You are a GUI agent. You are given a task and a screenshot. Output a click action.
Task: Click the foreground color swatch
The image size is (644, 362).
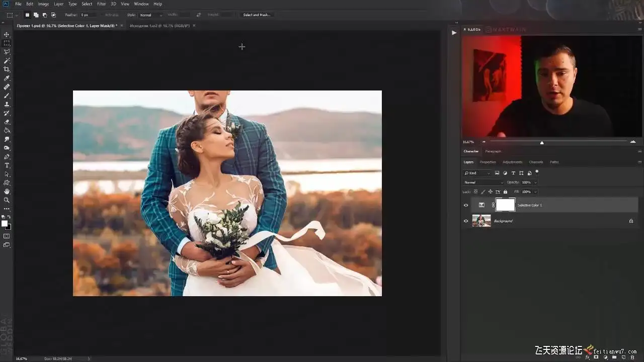5,223
